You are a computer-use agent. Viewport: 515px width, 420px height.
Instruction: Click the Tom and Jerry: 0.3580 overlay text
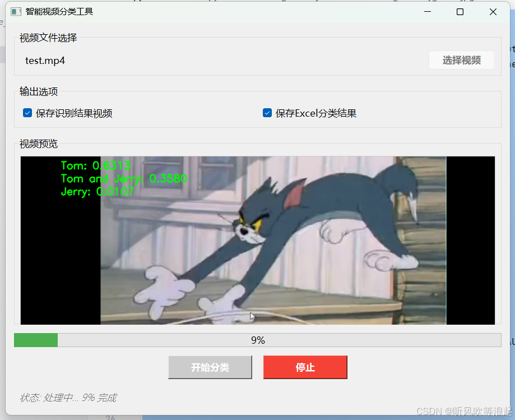pyautogui.click(x=124, y=178)
